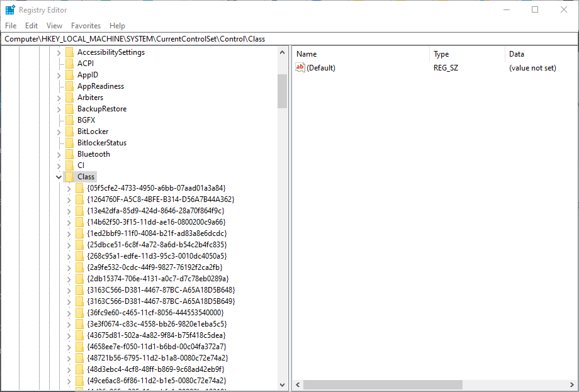Maximize the Registry Editor window
Viewport: 579px width, 392px height.
coord(535,10)
